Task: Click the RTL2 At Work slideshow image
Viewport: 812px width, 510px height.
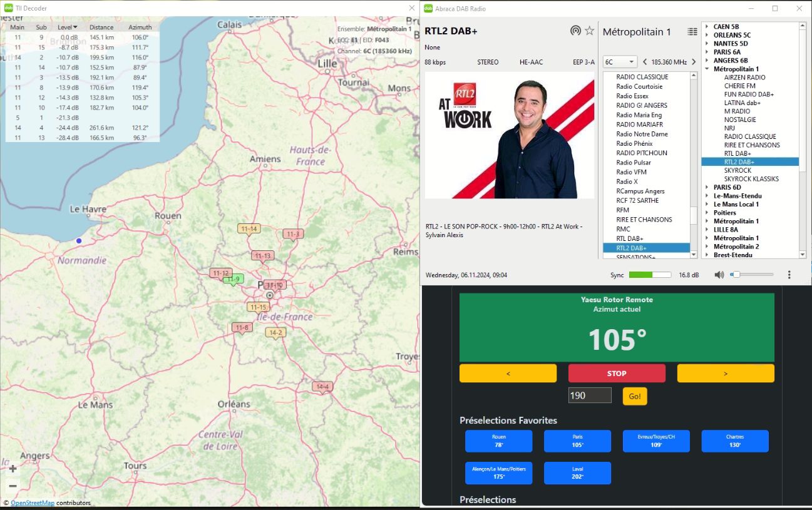Action: click(x=510, y=135)
